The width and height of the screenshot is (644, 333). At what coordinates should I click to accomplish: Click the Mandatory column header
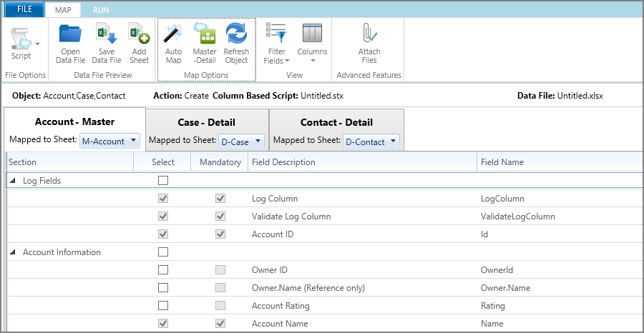click(x=220, y=162)
